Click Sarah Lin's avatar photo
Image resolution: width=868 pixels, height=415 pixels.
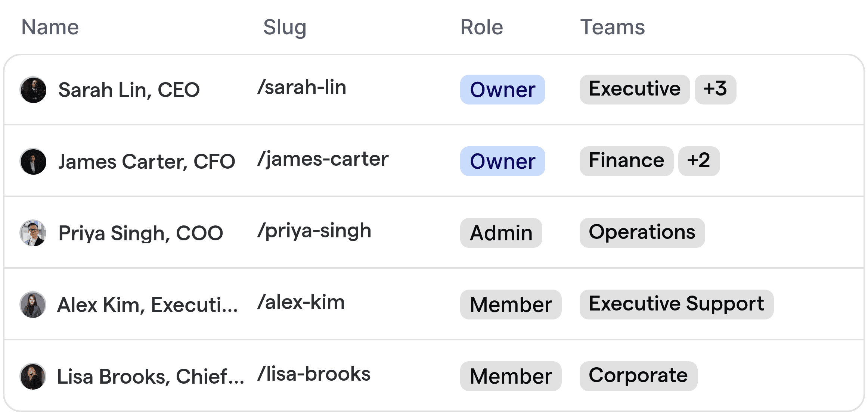tap(33, 90)
